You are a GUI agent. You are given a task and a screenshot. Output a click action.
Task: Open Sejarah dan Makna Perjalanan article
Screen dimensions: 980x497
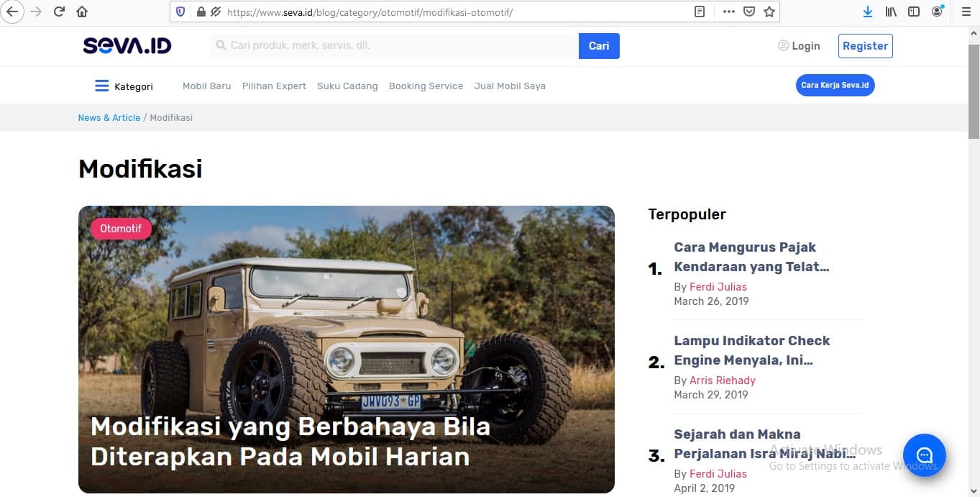[x=764, y=444]
